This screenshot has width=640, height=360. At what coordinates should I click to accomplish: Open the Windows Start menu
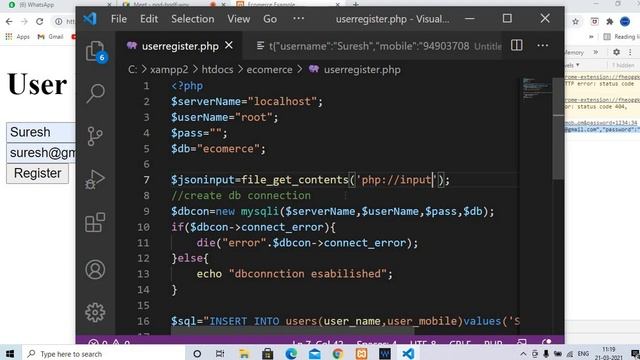(10, 353)
